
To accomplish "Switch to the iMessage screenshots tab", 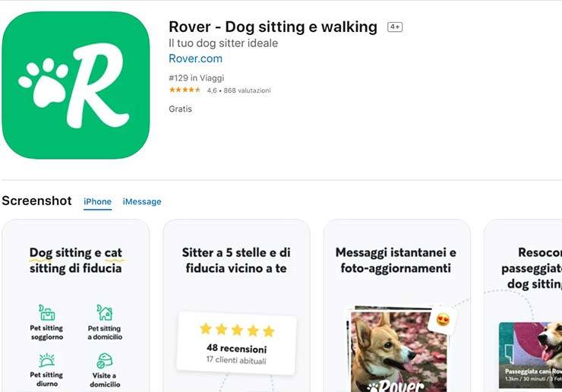I will (x=142, y=201).
